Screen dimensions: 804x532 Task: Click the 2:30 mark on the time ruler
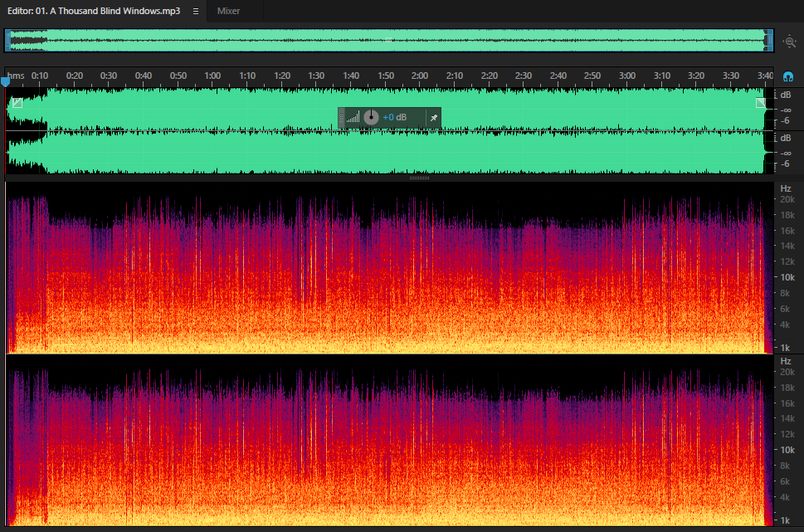tap(524, 76)
